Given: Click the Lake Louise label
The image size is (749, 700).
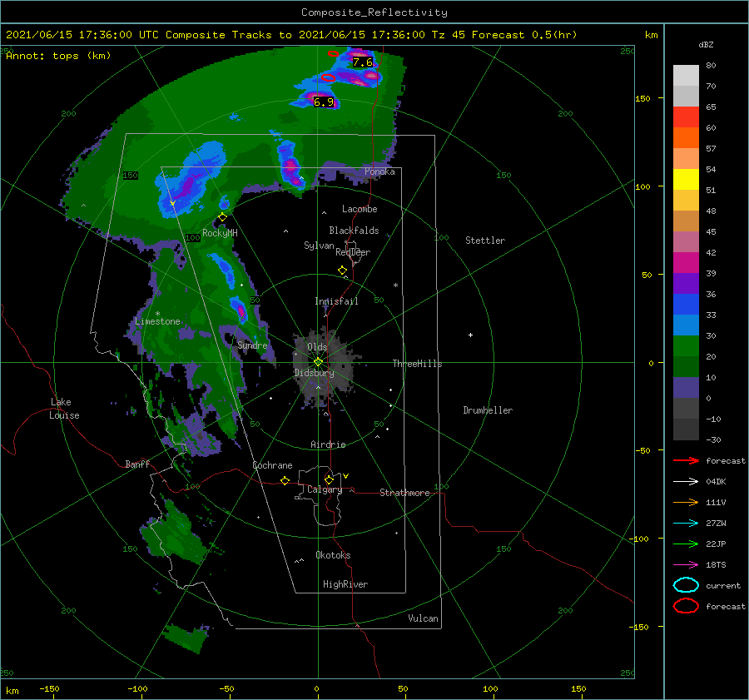Looking at the screenshot, I should point(65,409).
